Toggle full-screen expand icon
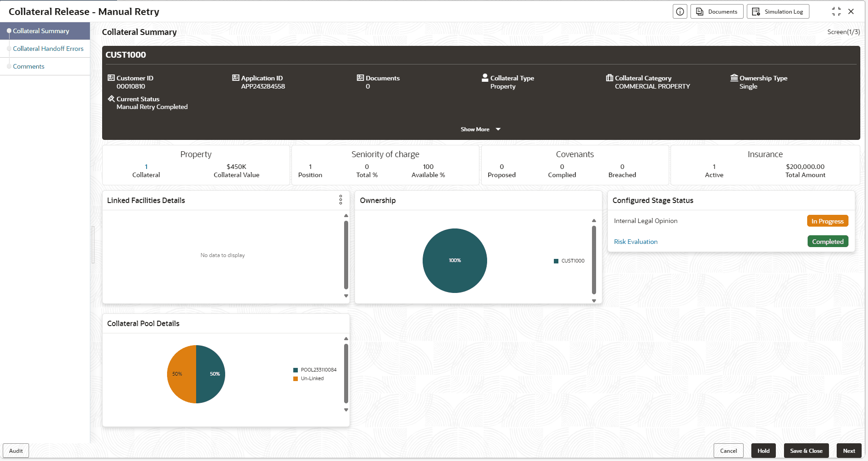868x461 pixels. 836,12
